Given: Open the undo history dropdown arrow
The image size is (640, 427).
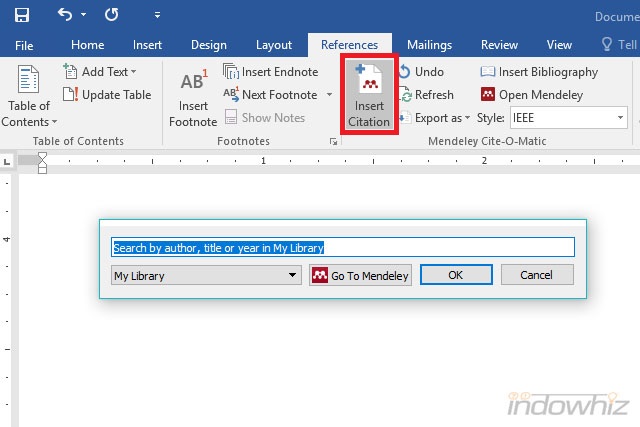Looking at the screenshot, I should click(x=84, y=15).
